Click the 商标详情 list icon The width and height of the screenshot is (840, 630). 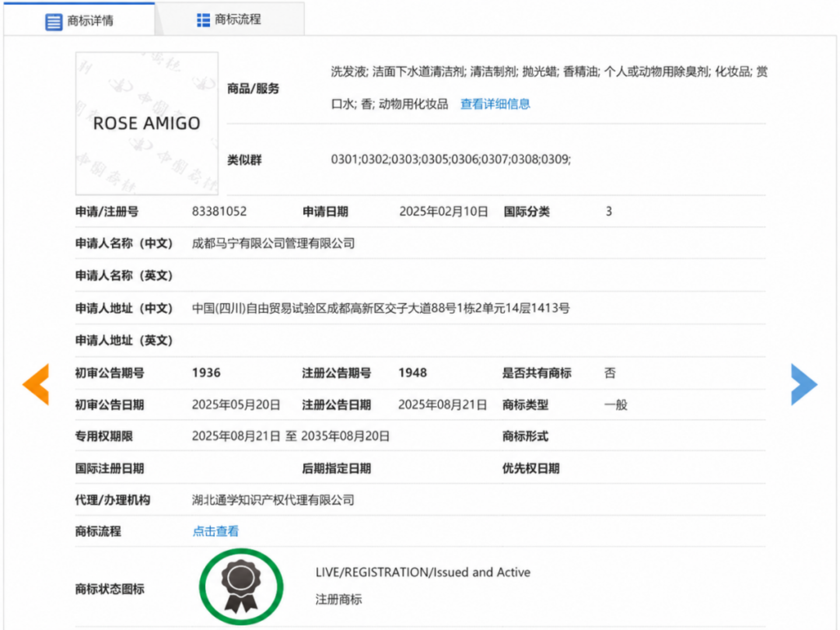tap(54, 22)
